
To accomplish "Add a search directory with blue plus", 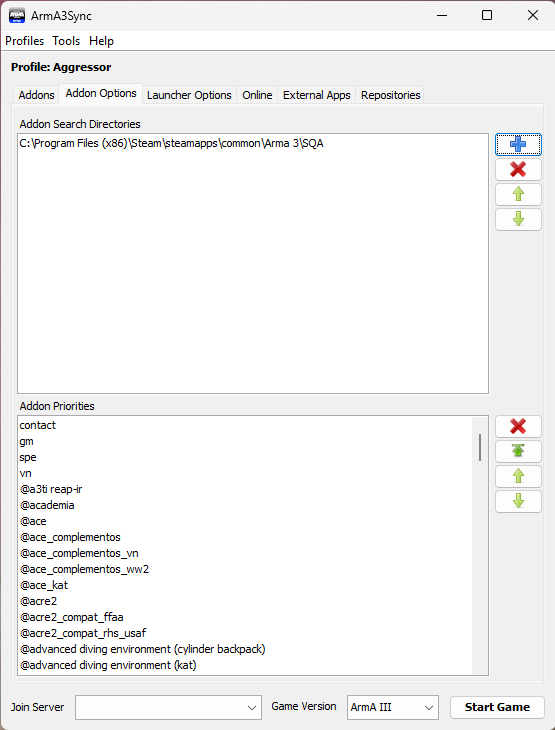I will pos(518,144).
